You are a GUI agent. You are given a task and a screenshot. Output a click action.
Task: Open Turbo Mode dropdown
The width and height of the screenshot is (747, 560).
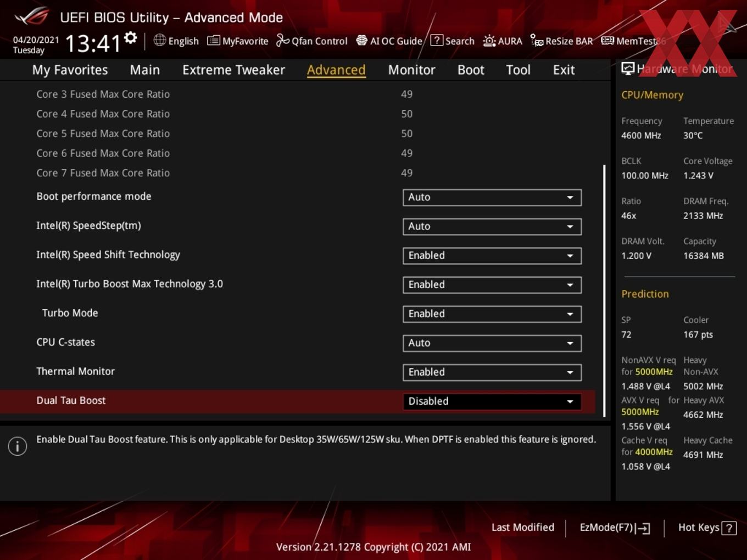click(x=492, y=313)
